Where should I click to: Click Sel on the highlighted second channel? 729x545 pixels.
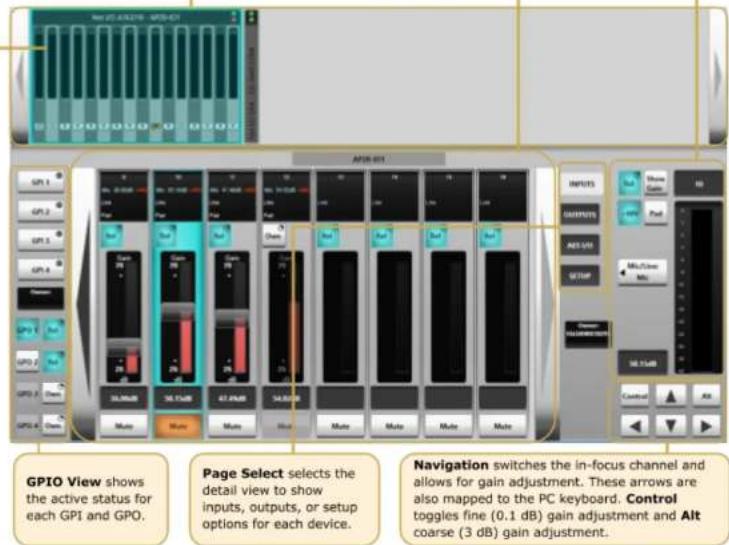pyautogui.click(x=166, y=235)
